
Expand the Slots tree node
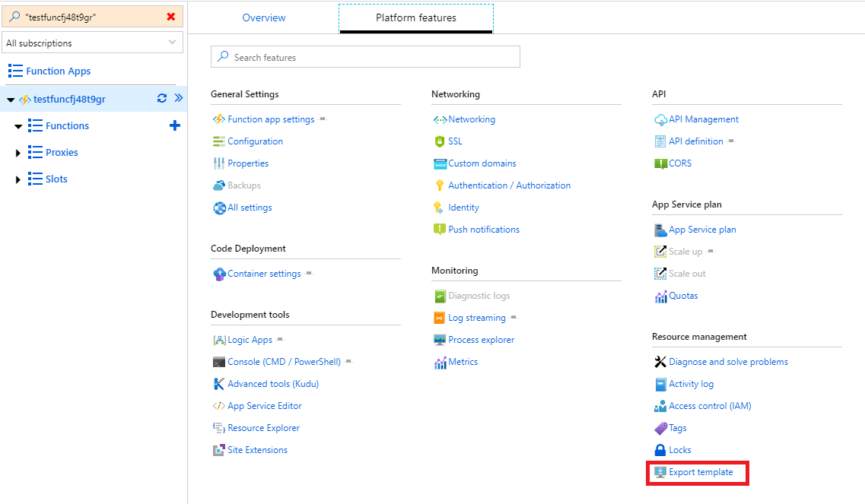point(18,179)
